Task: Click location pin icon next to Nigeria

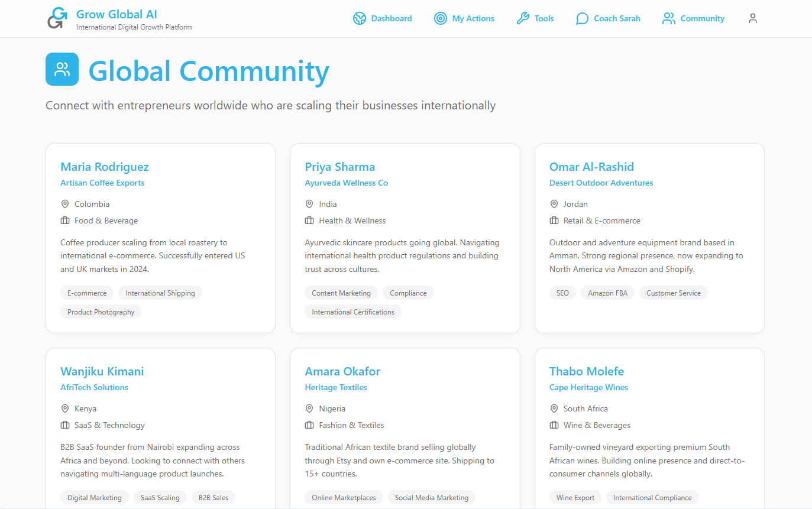Action: [309, 409]
